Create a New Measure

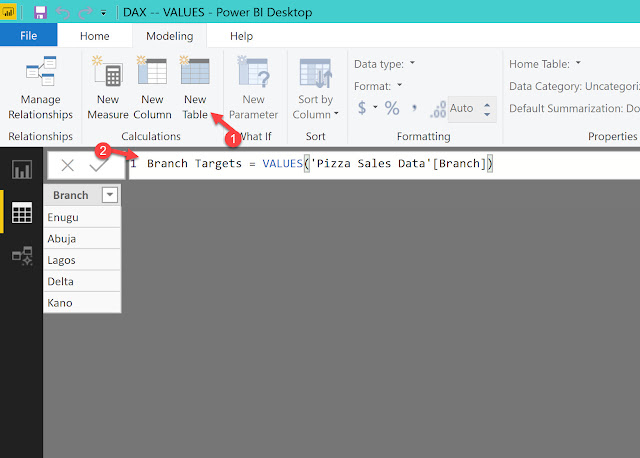(x=108, y=88)
